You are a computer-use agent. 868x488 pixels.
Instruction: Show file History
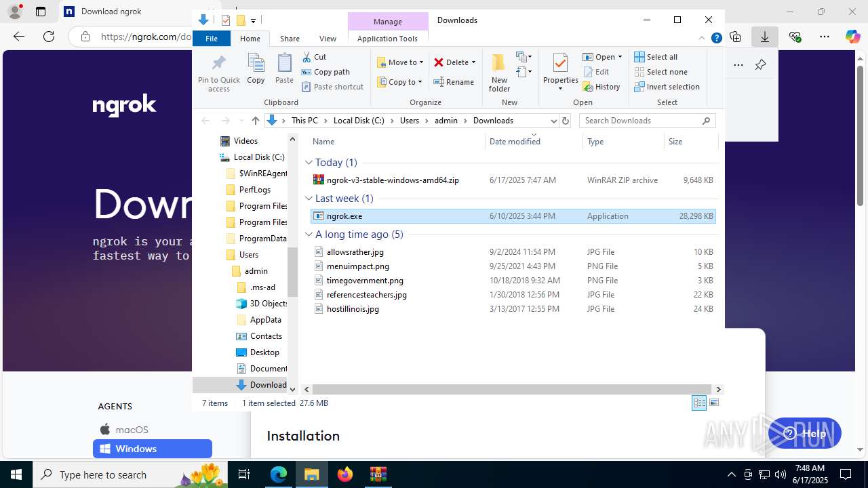[601, 87]
